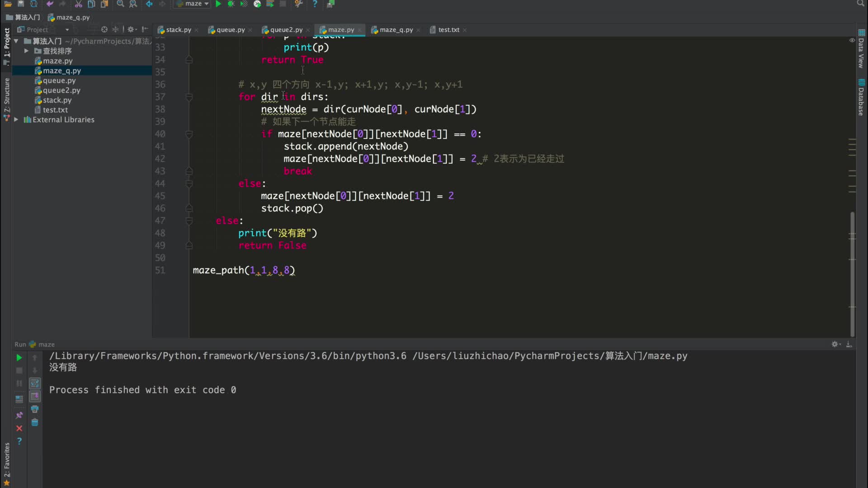868x488 pixels.
Task: Open Run panel help question mark
Action: pyautogui.click(x=19, y=441)
